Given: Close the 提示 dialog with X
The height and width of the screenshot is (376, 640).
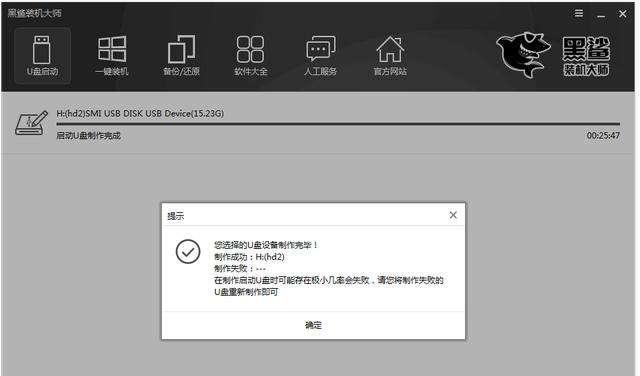Looking at the screenshot, I should point(453,215).
